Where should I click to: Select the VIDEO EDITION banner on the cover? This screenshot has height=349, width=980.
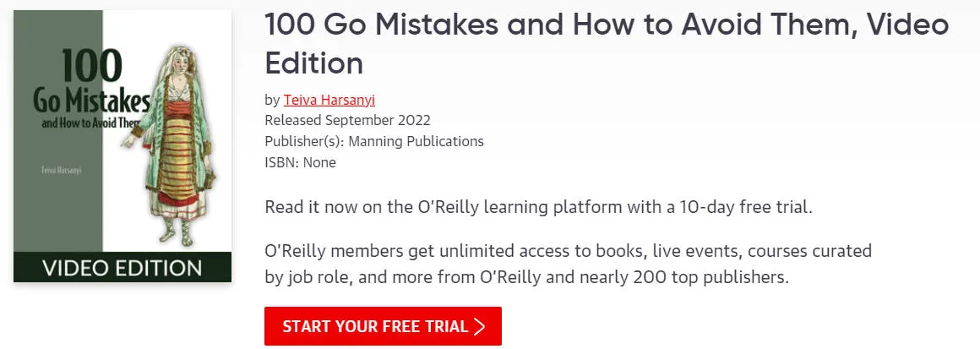tap(122, 267)
